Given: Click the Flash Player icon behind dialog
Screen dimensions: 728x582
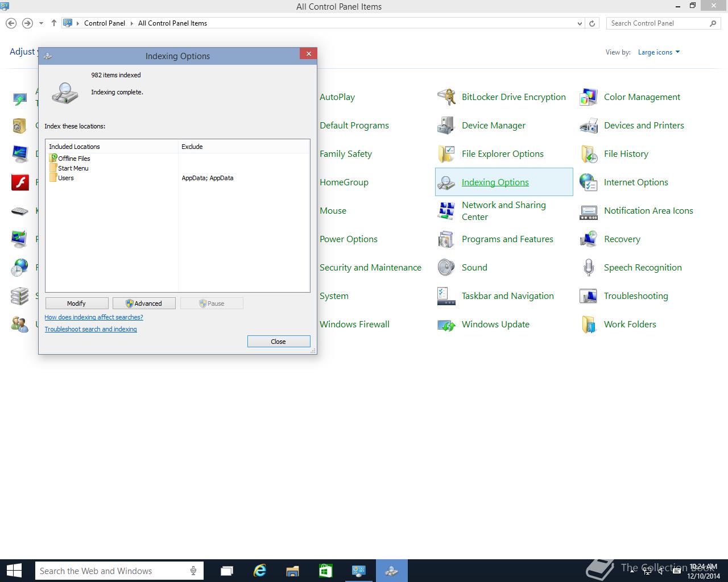Looking at the screenshot, I should [20, 182].
